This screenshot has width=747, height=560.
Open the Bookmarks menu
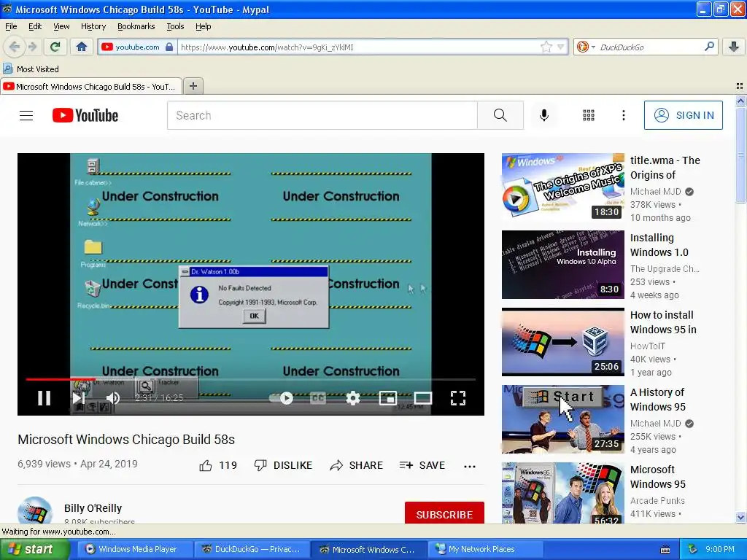[x=136, y=26]
